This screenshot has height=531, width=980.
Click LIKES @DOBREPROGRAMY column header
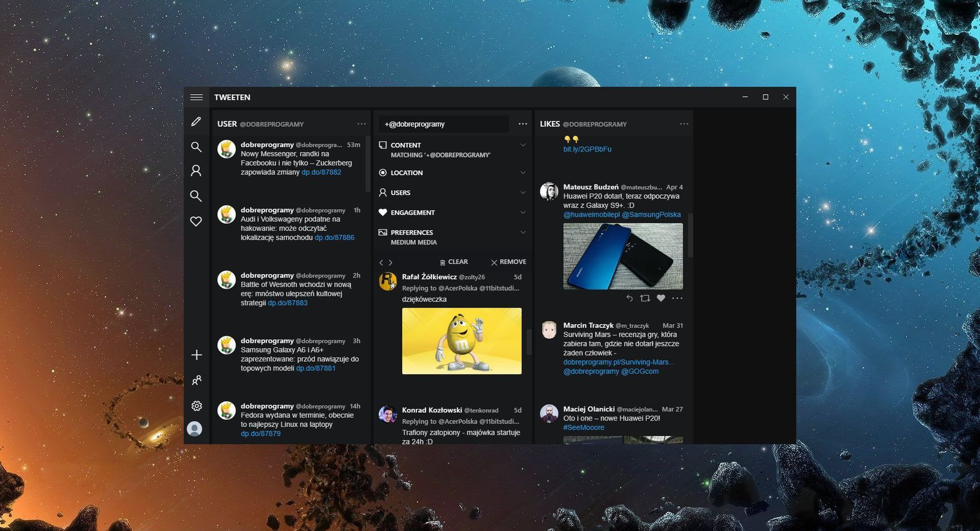(583, 124)
